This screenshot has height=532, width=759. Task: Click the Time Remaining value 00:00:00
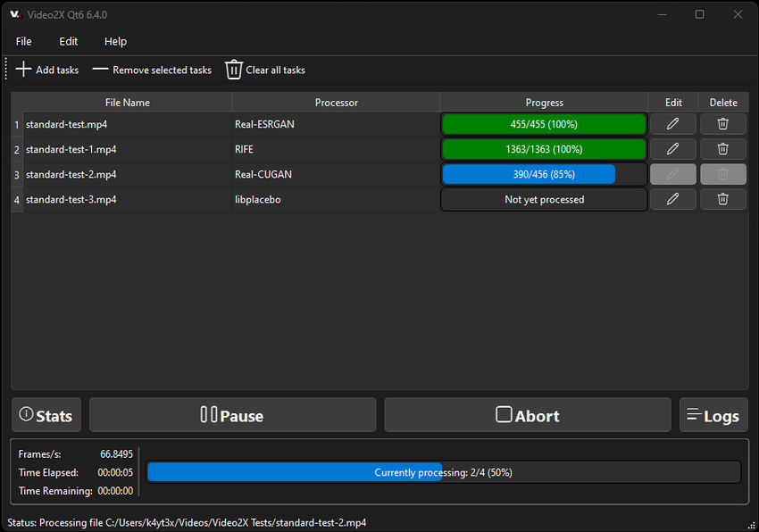click(x=115, y=491)
